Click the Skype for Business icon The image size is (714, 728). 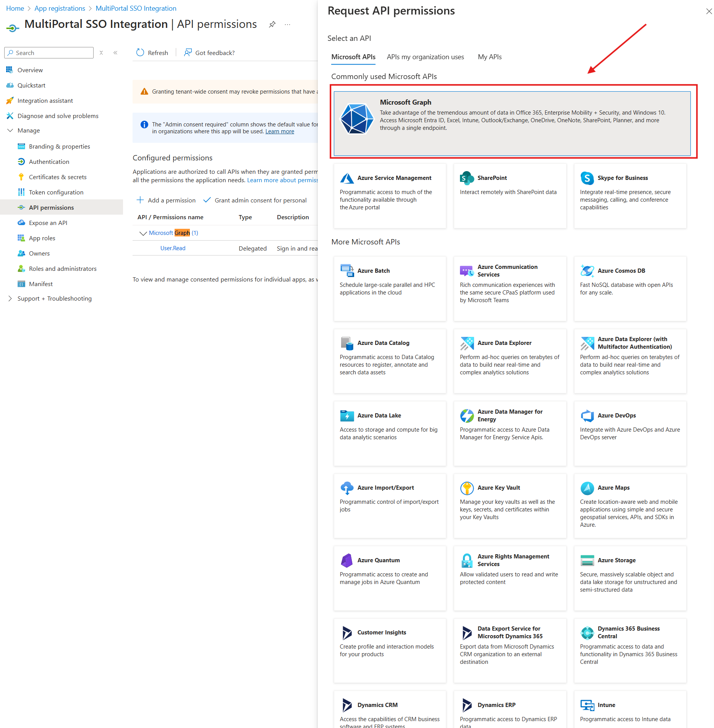coord(587,178)
